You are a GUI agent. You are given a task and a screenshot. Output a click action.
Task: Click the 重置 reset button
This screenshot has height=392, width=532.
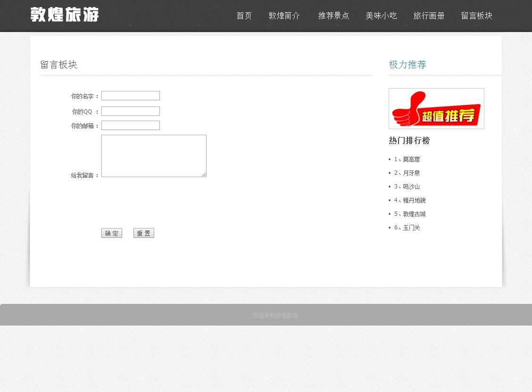pos(144,233)
